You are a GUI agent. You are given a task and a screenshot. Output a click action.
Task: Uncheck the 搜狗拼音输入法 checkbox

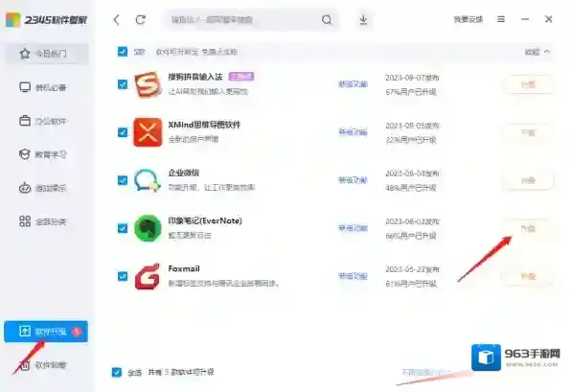click(123, 84)
